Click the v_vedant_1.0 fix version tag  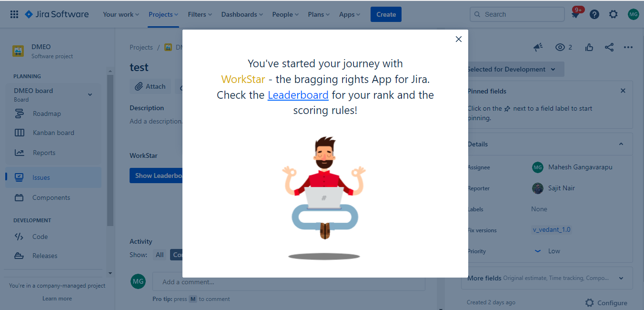552,229
